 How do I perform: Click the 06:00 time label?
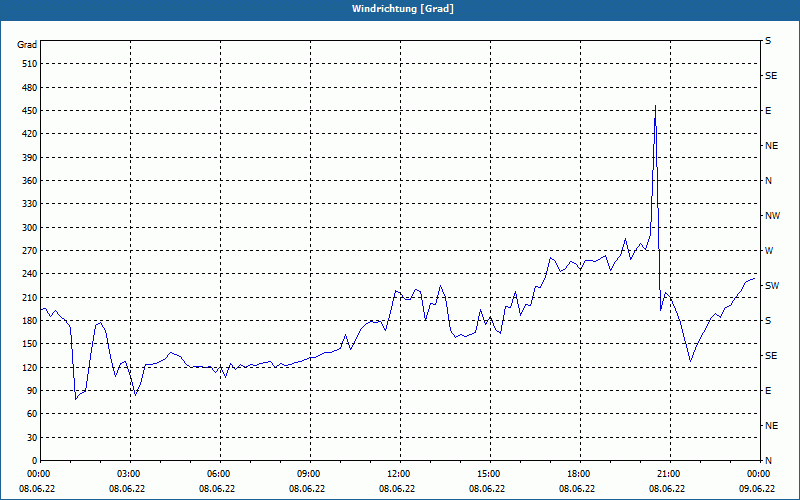217,474
